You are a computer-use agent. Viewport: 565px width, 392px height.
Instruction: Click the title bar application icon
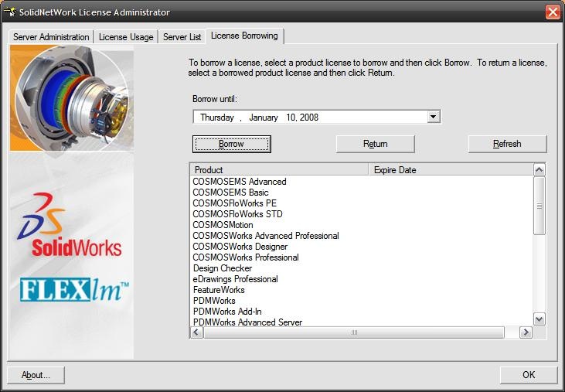[10, 12]
